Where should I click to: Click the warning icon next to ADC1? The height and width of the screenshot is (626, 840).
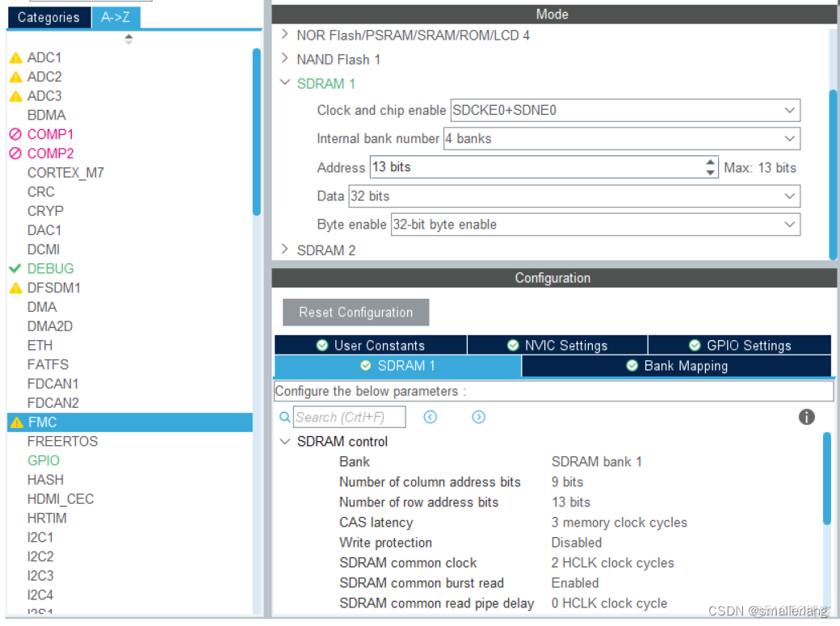pos(15,57)
